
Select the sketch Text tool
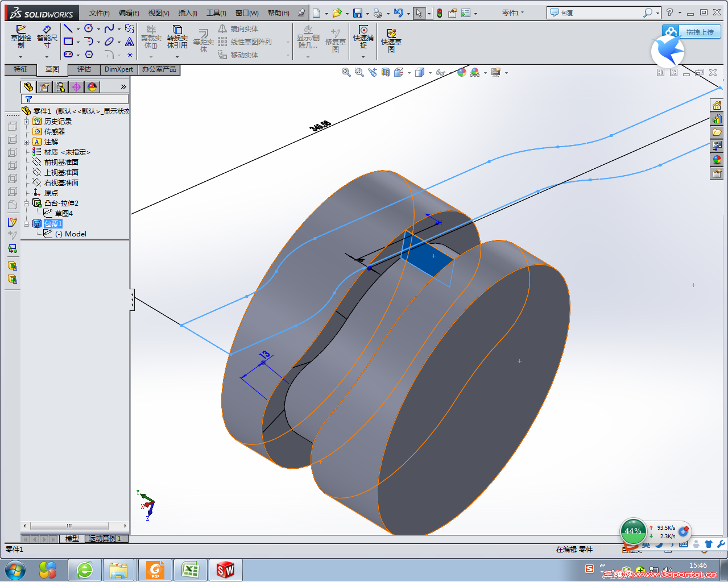pyautogui.click(x=130, y=41)
